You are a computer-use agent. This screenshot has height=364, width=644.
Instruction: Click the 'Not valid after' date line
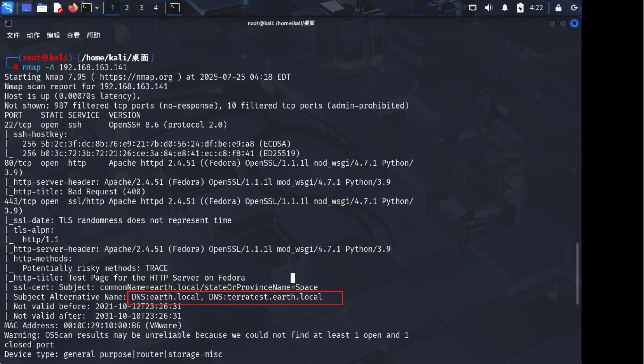pyautogui.click(x=93, y=316)
